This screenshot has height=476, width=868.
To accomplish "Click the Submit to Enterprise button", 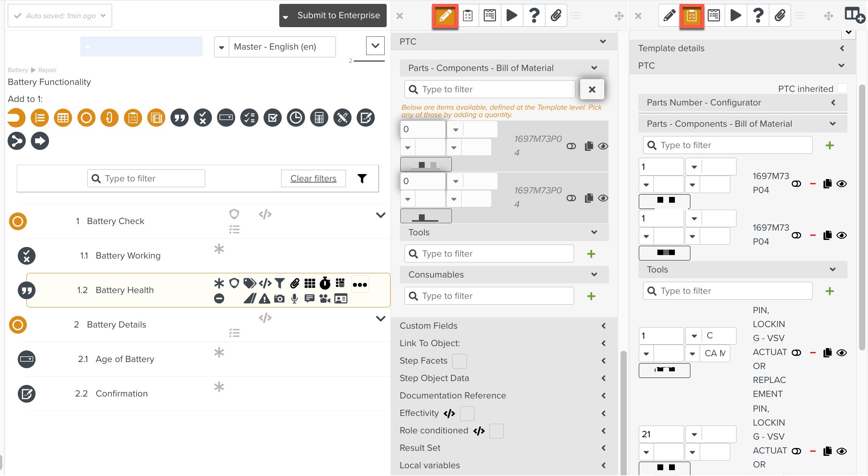I will [x=338, y=16].
